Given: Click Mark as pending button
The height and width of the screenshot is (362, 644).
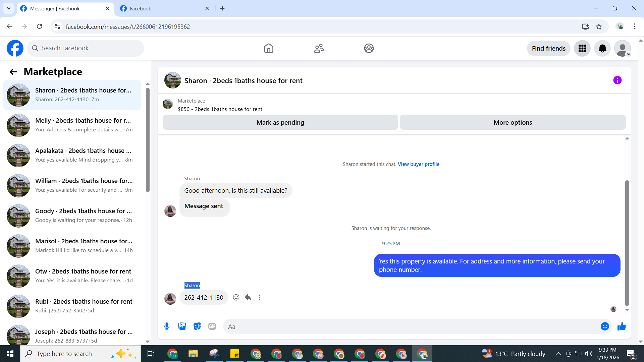Looking at the screenshot, I should pos(280,122).
